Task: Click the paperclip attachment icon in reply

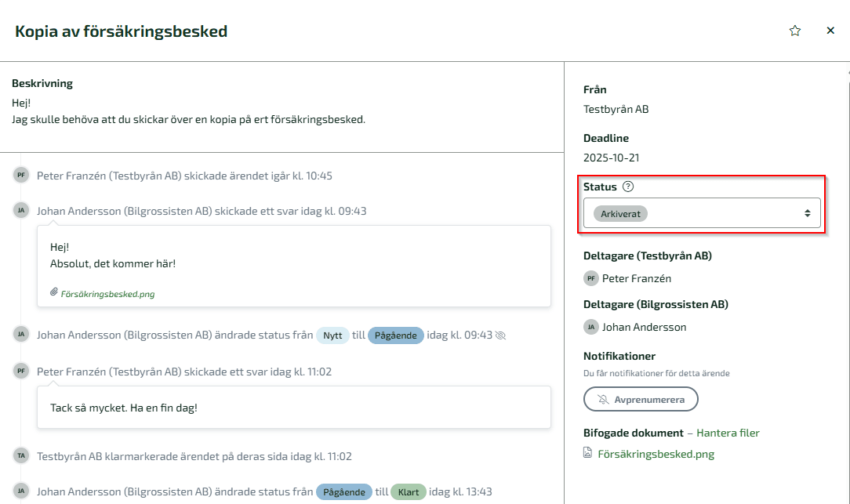Action: [x=54, y=292]
